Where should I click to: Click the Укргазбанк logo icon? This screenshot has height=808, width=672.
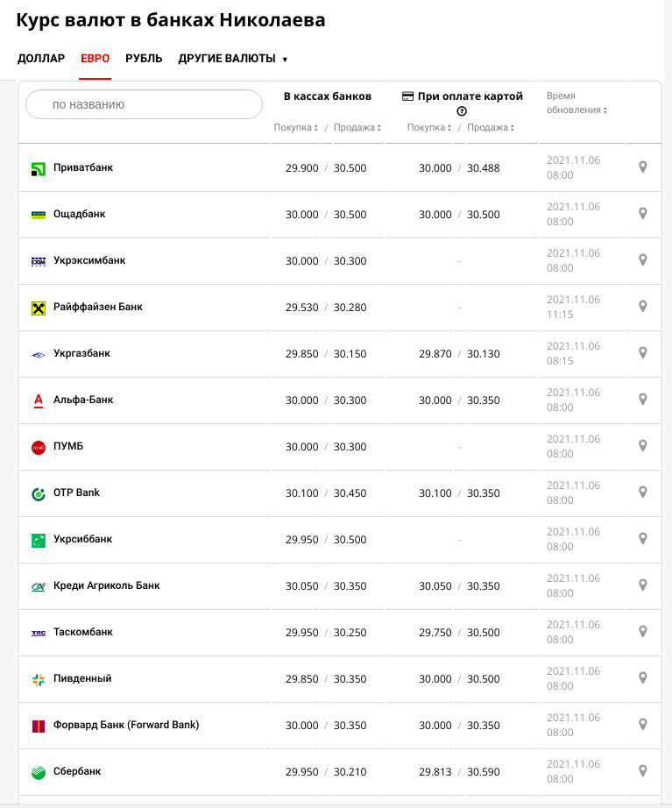pos(39,355)
